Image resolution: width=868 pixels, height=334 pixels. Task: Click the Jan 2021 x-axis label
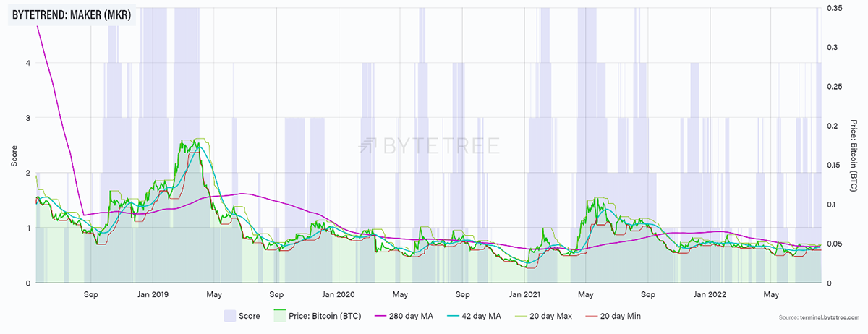(524, 294)
